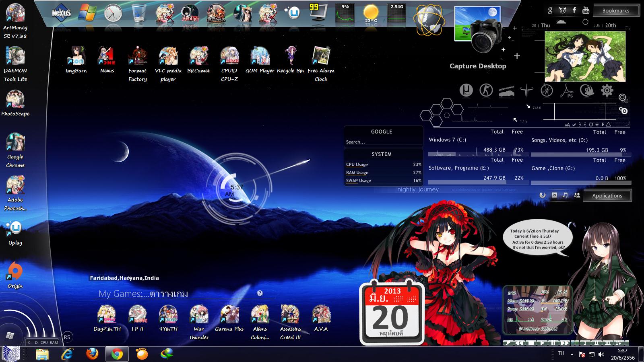Viewport: 644px width, 362px height.
Task: Open the DAEMON Tools Lite shortcut
Action: point(15,64)
